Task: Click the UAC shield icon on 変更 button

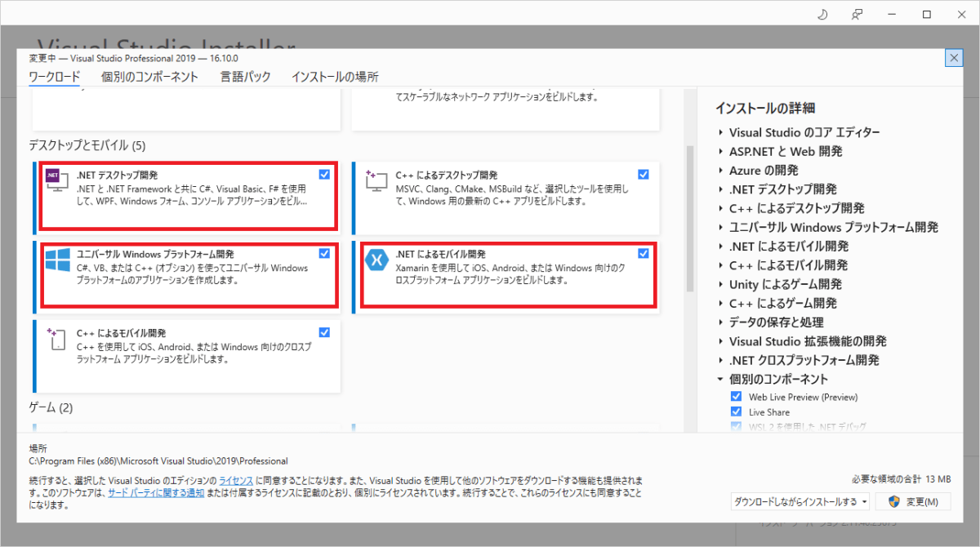Action: tap(896, 500)
